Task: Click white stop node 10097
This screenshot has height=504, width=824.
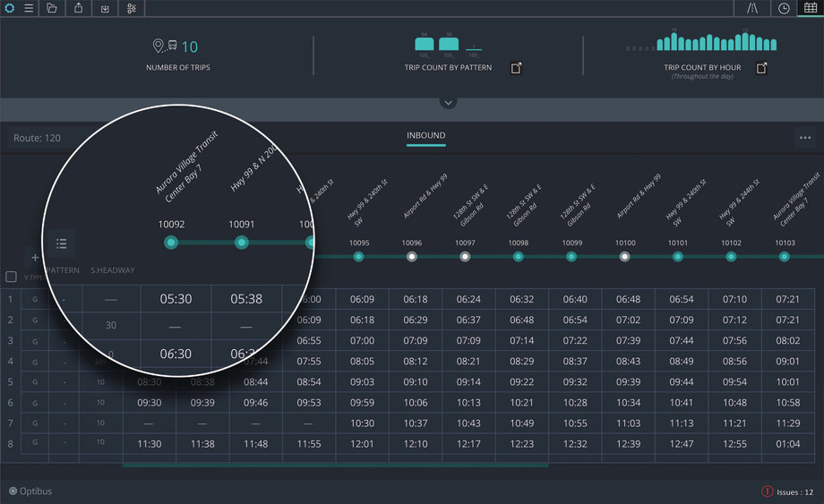Action: pyautogui.click(x=465, y=257)
